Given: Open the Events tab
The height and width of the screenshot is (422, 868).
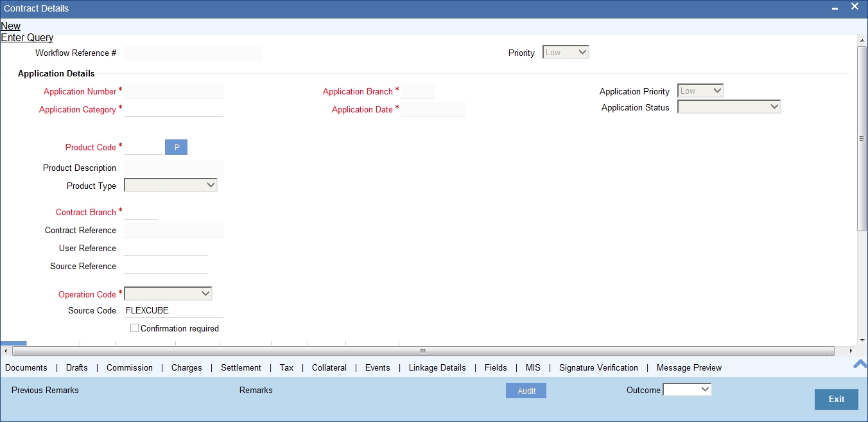Looking at the screenshot, I should [x=378, y=368].
